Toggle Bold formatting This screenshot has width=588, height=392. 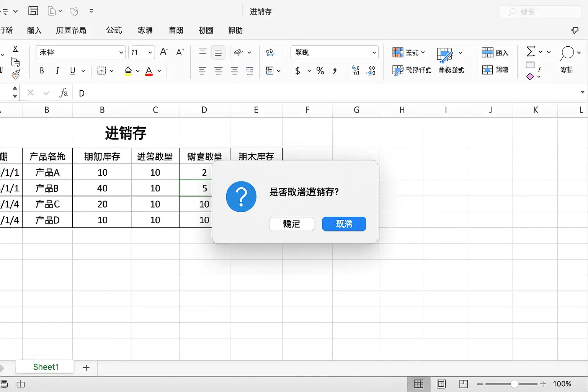tap(42, 71)
